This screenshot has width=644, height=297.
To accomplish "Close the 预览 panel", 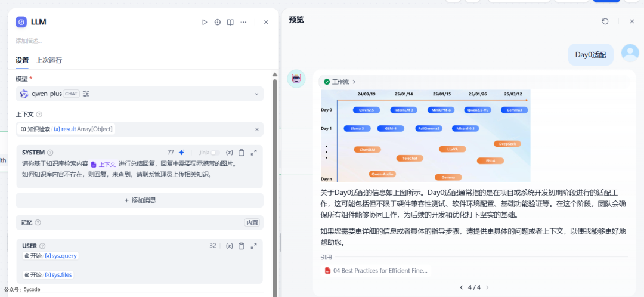I will point(632,21).
